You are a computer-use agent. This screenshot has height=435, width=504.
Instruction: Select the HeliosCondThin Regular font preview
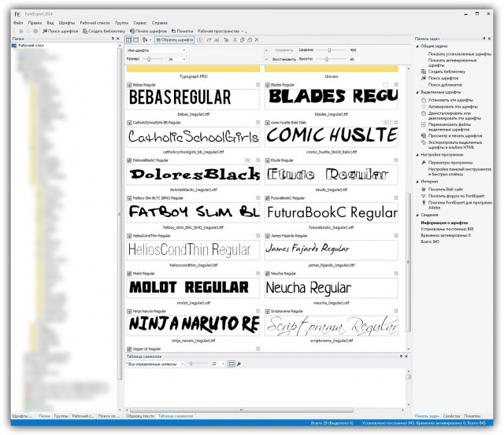click(193, 250)
